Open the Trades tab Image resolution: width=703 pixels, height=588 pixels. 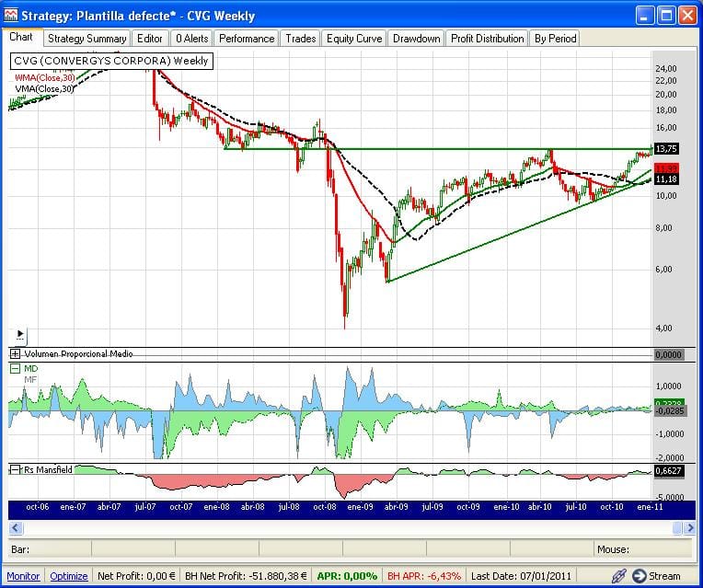coord(301,39)
